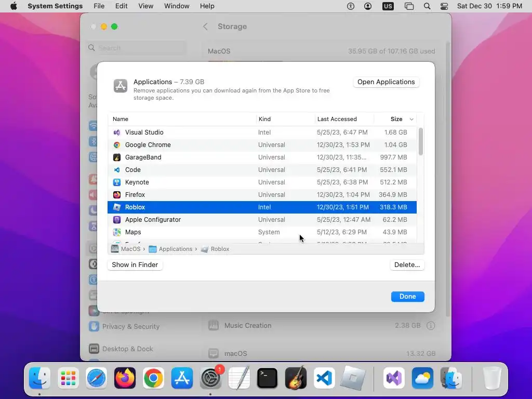Image resolution: width=532 pixels, height=399 pixels.
Task: Open the Edit menu
Action: (121, 6)
